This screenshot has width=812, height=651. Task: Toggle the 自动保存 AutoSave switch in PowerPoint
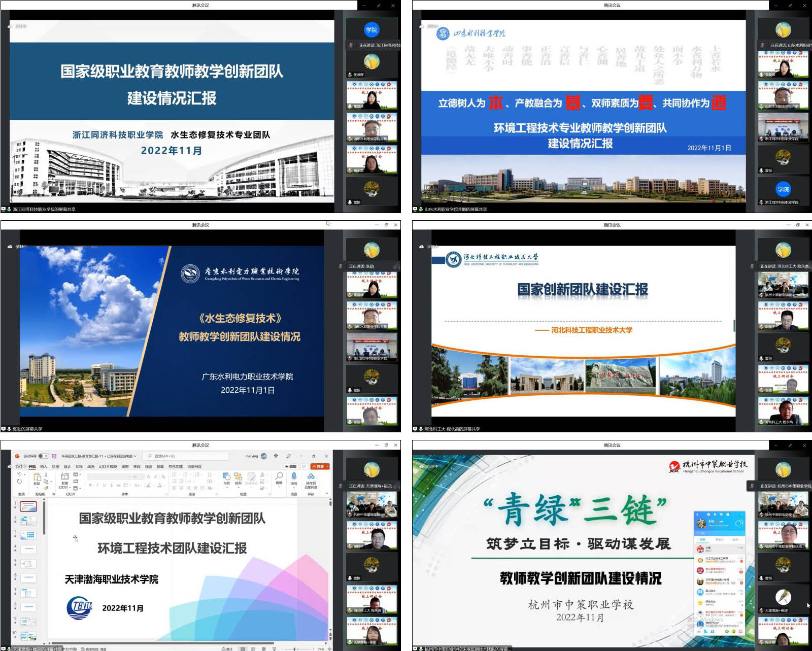coord(43,456)
